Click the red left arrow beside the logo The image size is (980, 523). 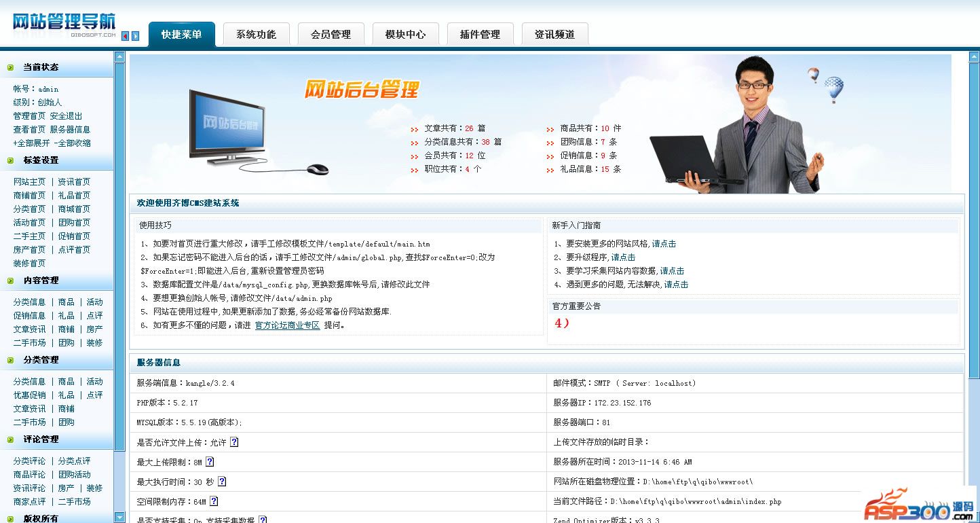click(125, 36)
